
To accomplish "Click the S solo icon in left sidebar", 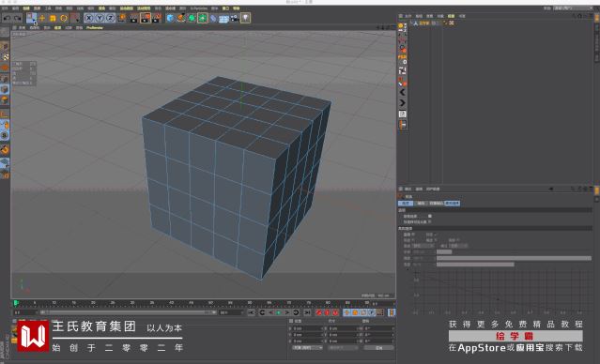I will (x=5, y=135).
